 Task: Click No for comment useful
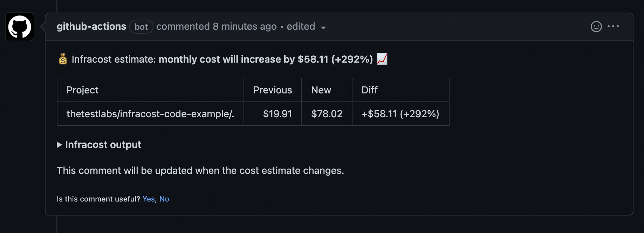pos(164,199)
